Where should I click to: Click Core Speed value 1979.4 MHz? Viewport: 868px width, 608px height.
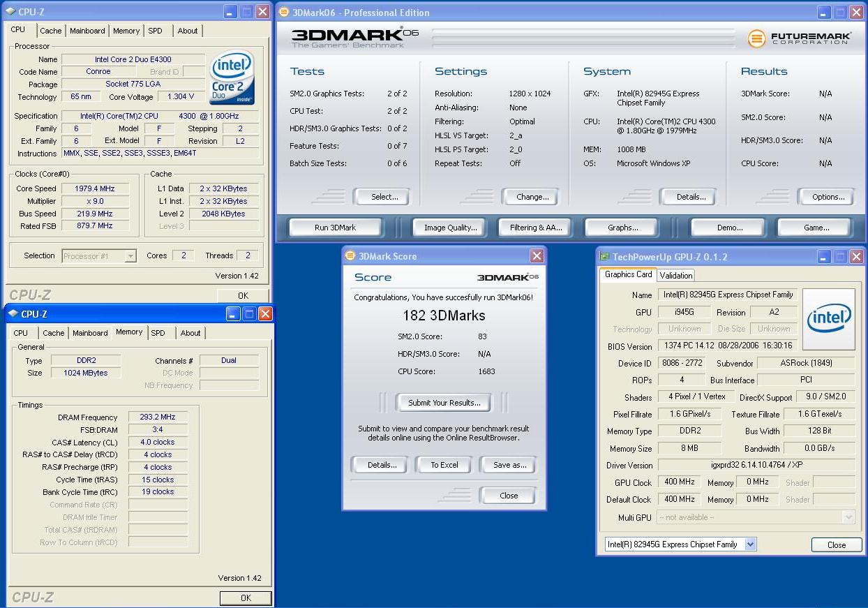94,188
